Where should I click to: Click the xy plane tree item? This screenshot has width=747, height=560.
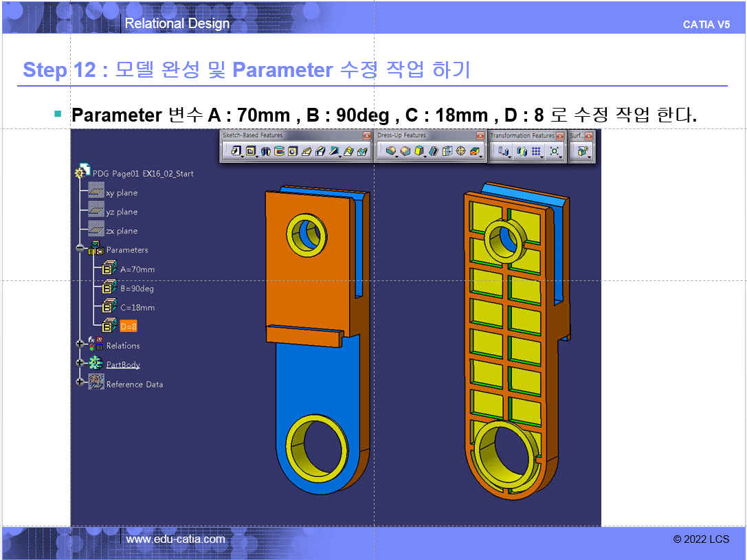[x=121, y=193]
